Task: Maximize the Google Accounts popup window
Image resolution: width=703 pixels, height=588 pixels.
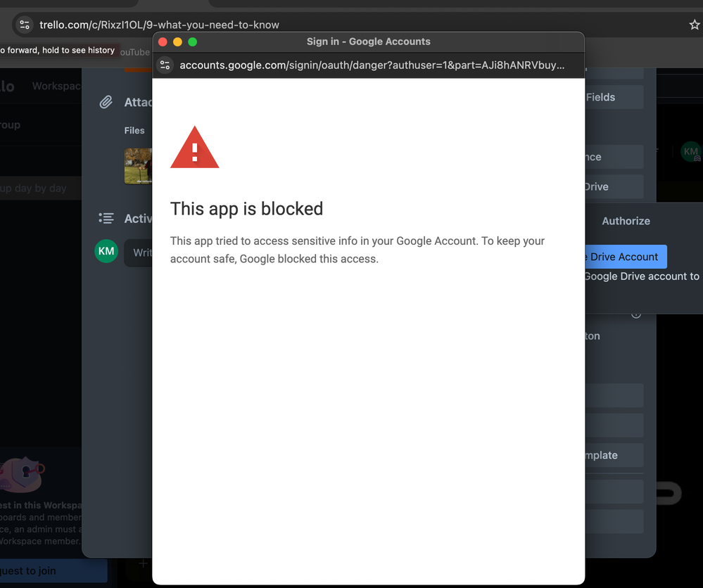Action: (x=192, y=41)
